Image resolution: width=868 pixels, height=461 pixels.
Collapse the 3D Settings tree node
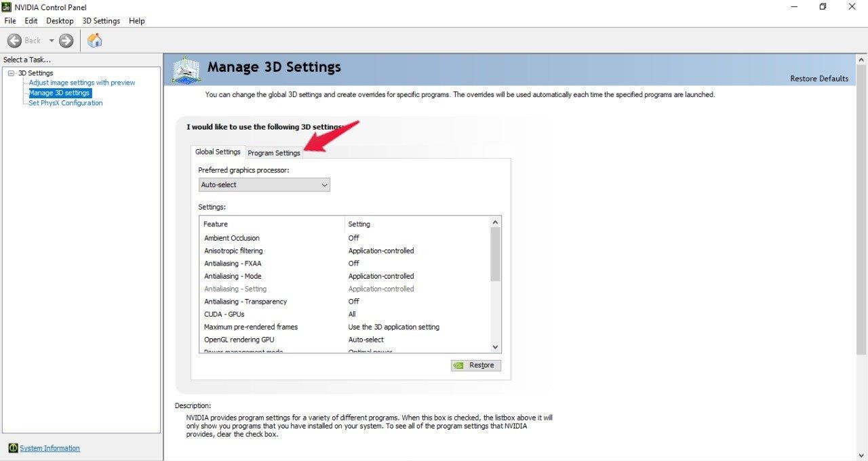pos(11,73)
